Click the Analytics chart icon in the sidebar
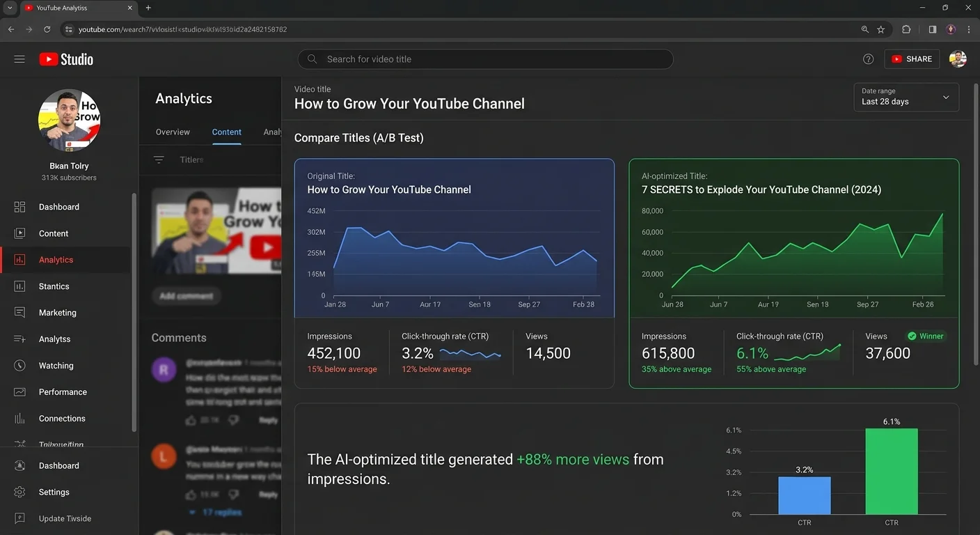 [19, 260]
